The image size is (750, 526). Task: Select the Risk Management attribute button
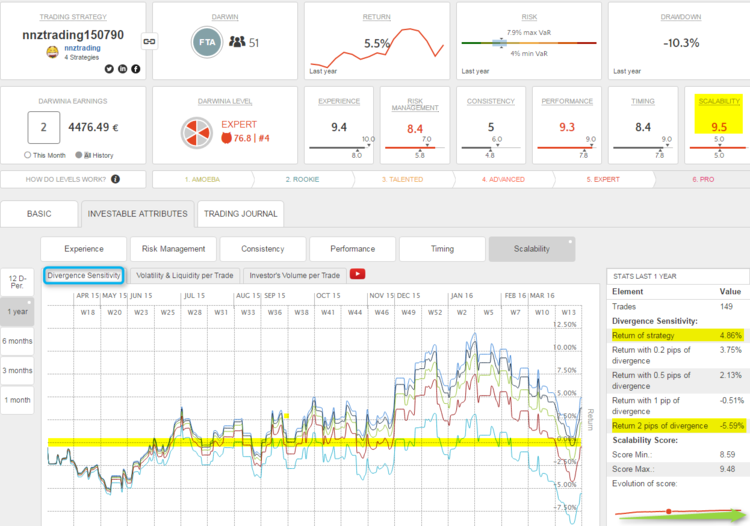(173, 249)
